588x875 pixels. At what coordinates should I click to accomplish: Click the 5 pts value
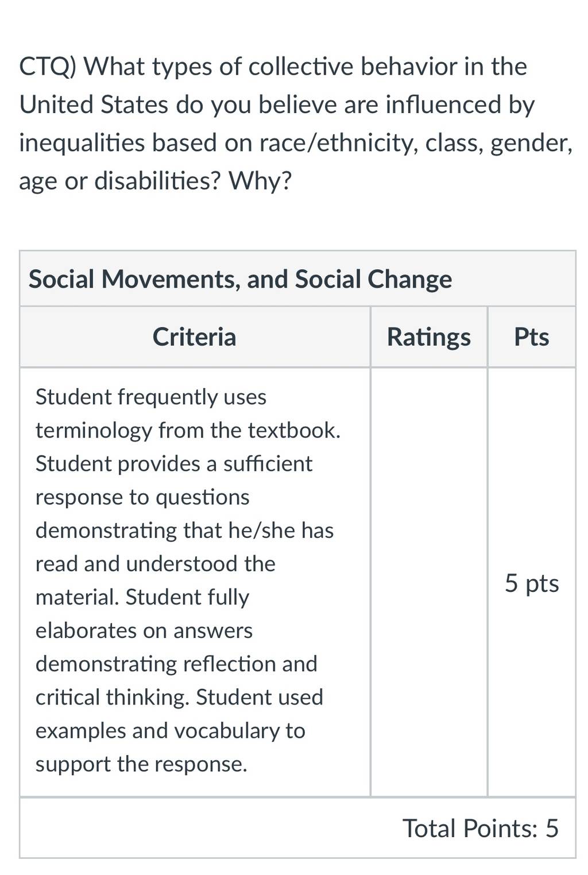pos(532,583)
